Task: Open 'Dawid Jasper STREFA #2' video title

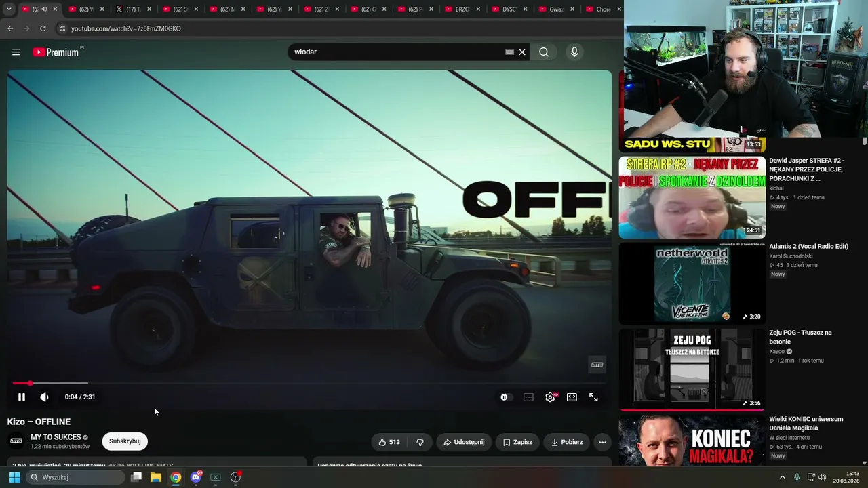Action: pyautogui.click(x=807, y=169)
